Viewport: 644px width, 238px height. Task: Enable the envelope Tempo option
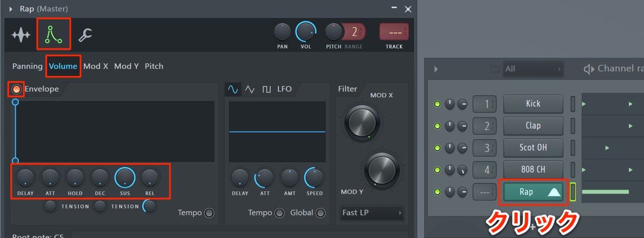[209, 213]
